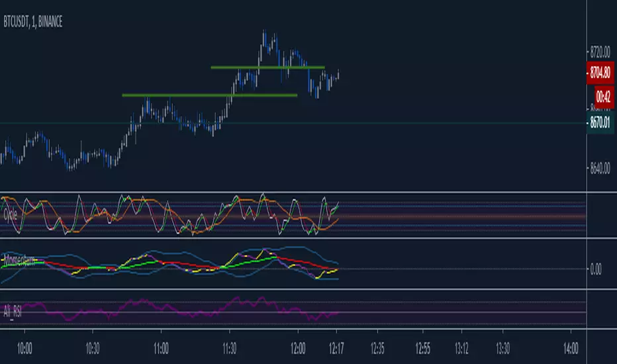617x364 pixels.
Task: Click the 13:30 time axis label
Action: (x=503, y=349)
